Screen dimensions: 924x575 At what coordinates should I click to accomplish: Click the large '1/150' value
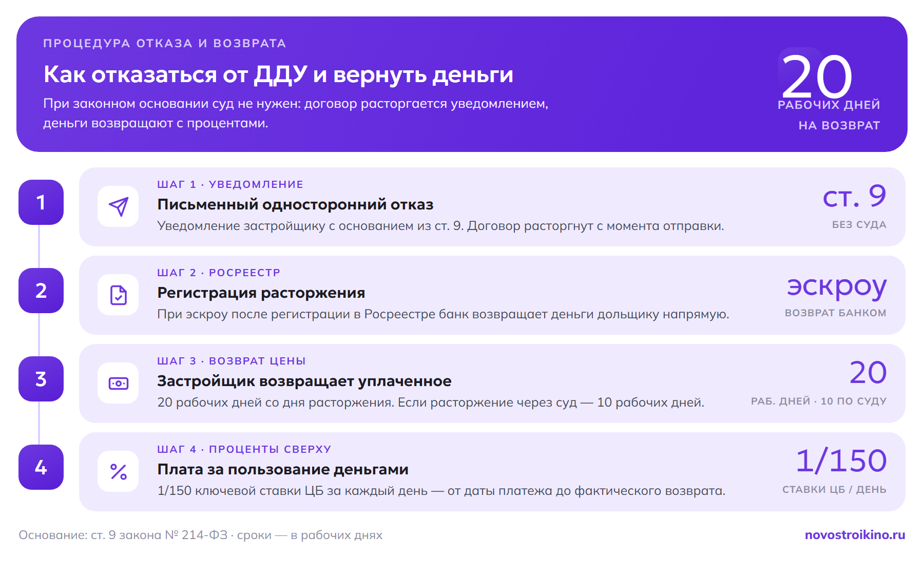(x=841, y=461)
